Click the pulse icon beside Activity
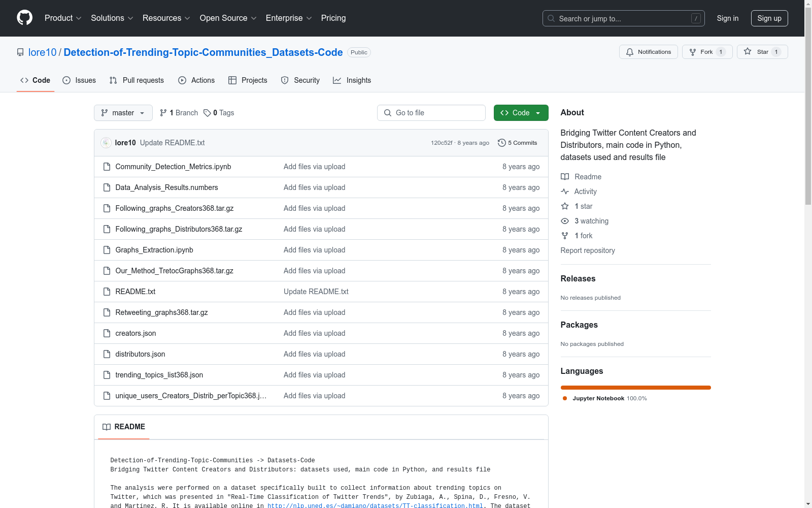This screenshot has height=508, width=812. [565, 192]
